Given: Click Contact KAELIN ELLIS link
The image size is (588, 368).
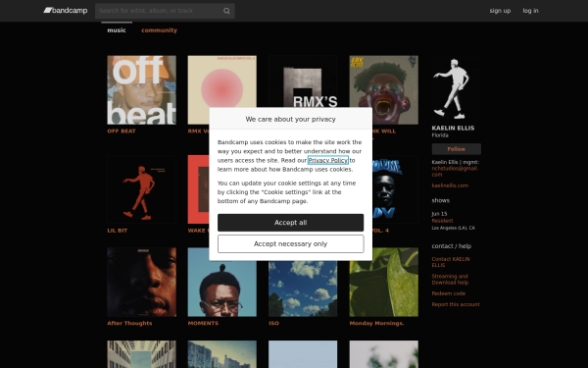Looking at the screenshot, I should click(451, 262).
